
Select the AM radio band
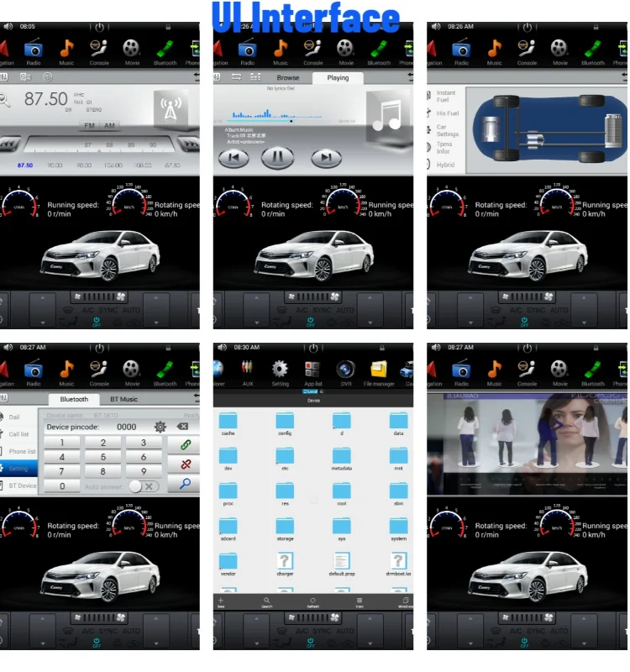(x=110, y=126)
